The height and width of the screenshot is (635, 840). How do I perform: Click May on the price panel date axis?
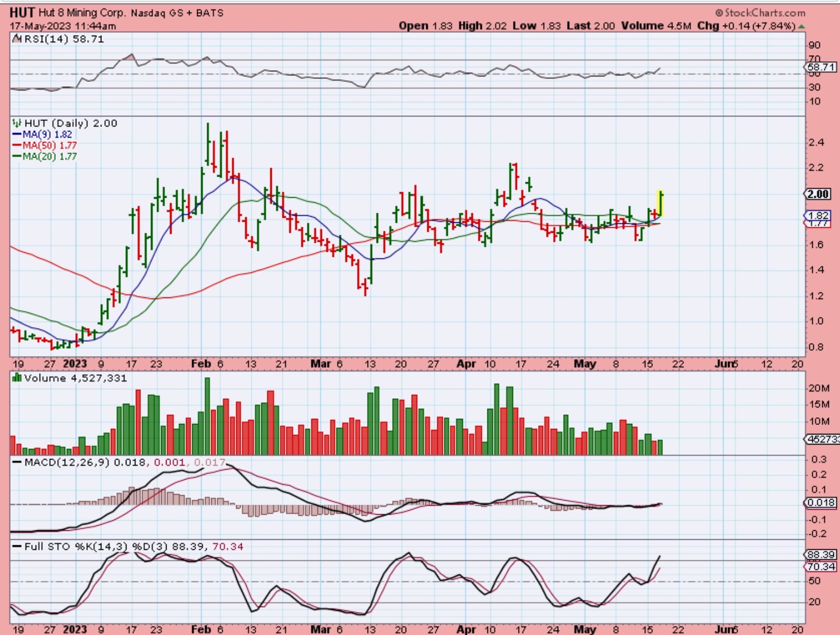(x=585, y=364)
